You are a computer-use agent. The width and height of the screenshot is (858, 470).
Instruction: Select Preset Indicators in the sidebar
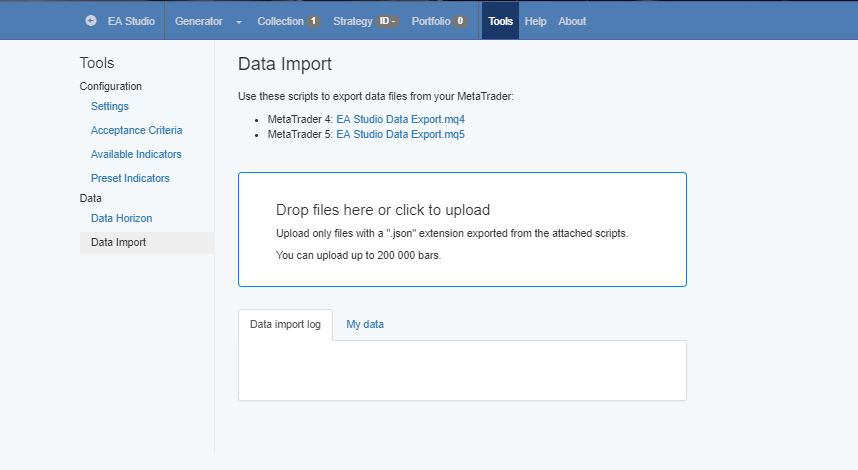pos(130,178)
